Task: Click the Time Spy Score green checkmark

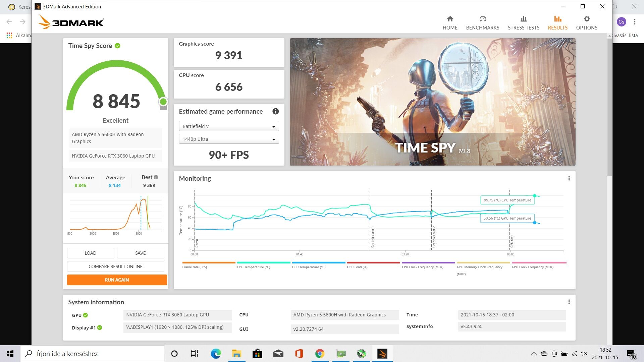Action: point(117,46)
